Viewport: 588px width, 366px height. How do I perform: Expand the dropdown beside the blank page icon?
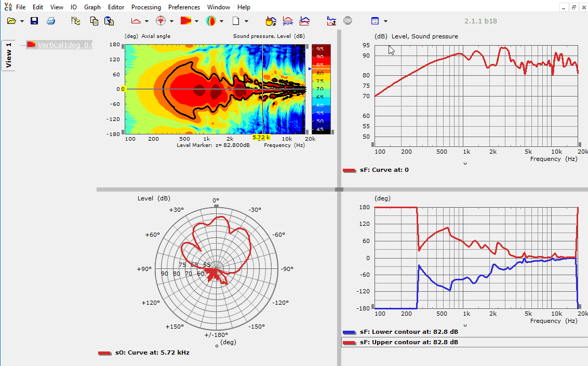pos(246,22)
